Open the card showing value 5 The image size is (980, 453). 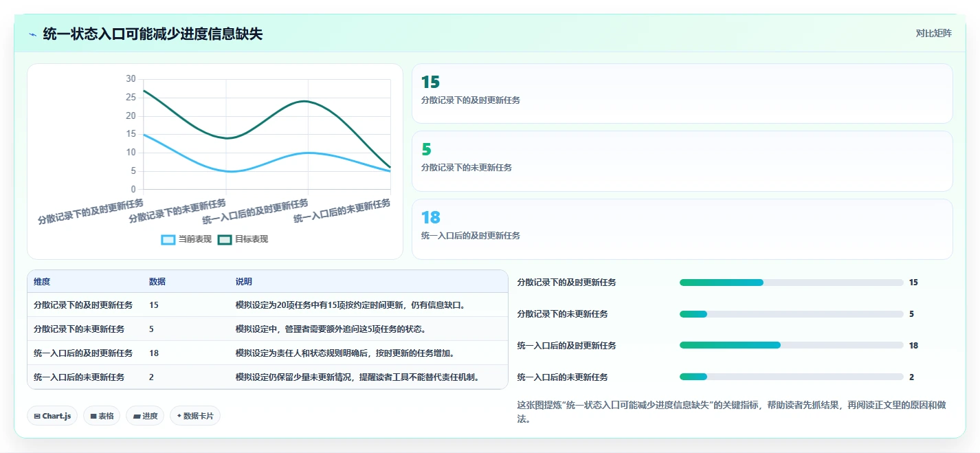[x=682, y=161]
